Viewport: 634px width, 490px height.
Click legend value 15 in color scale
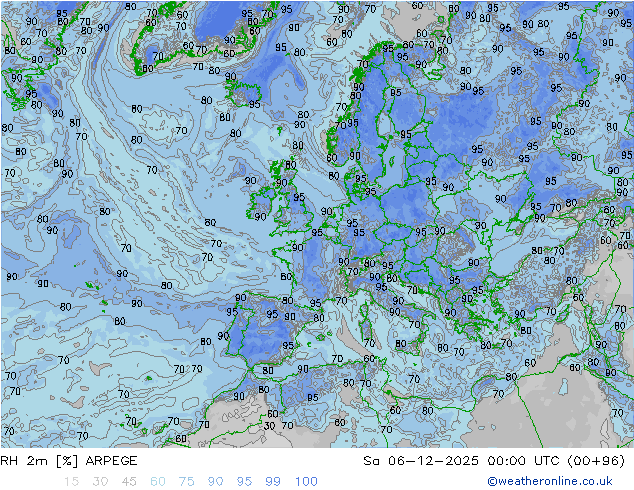click(71, 481)
